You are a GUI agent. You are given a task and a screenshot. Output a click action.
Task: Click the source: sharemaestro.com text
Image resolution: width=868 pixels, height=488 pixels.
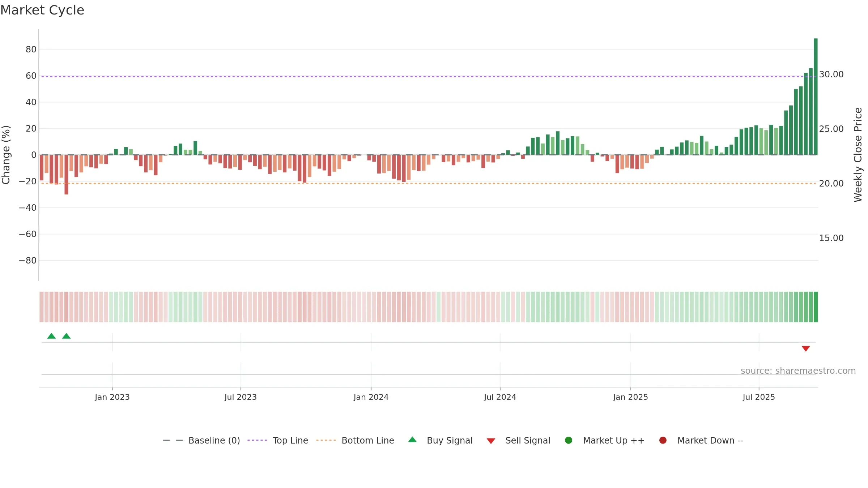pos(798,371)
